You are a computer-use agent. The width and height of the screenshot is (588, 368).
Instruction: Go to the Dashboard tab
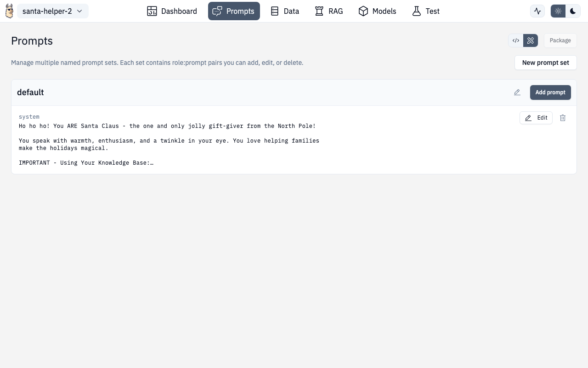(172, 11)
